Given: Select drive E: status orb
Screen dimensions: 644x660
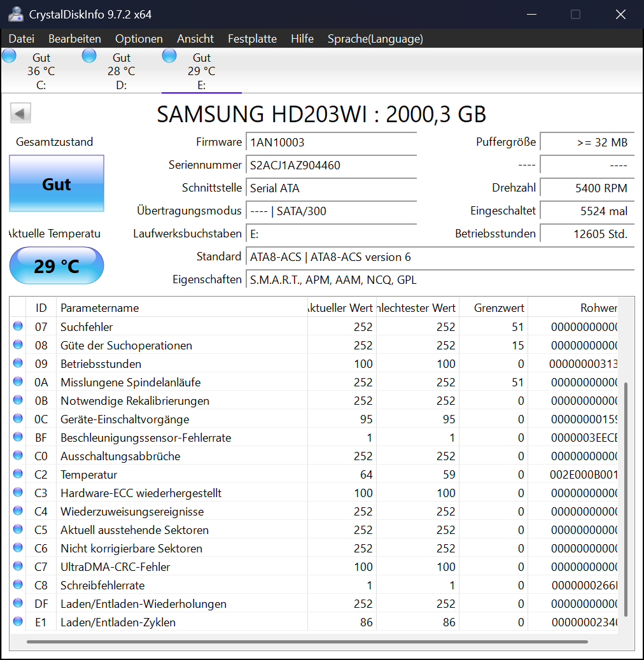Looking at the screenshot, I should [169, 55].
